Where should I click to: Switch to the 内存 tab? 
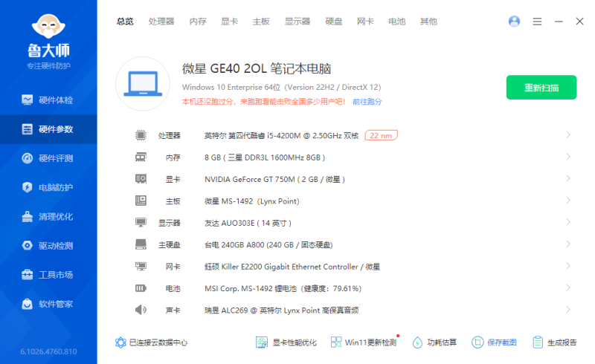pyautogui.click(x=198, y=22)
